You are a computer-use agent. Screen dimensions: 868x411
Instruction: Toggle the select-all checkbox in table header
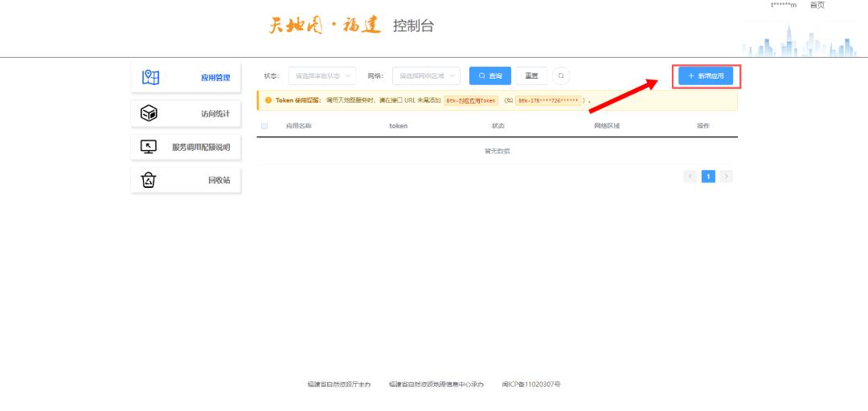tap(264, 126)
